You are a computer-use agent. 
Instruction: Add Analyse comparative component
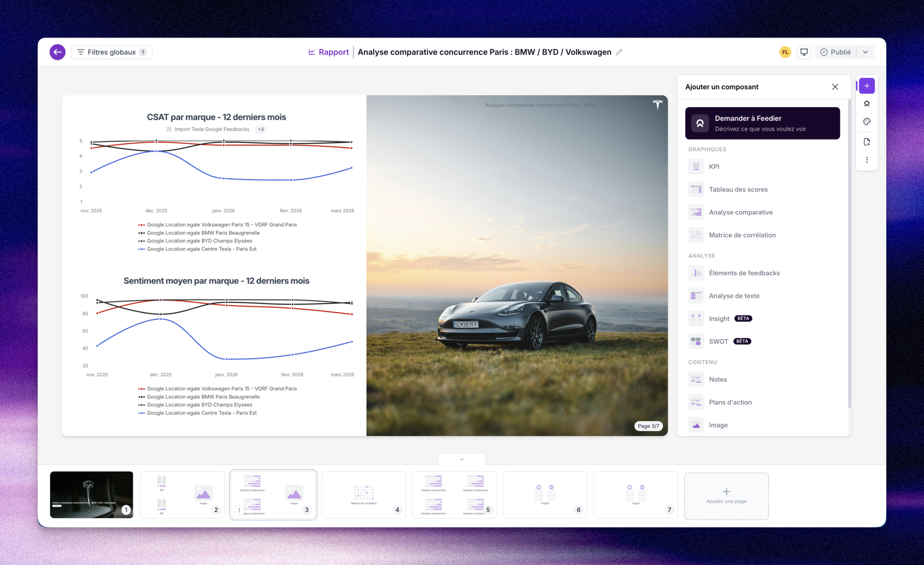pos(762,212)
